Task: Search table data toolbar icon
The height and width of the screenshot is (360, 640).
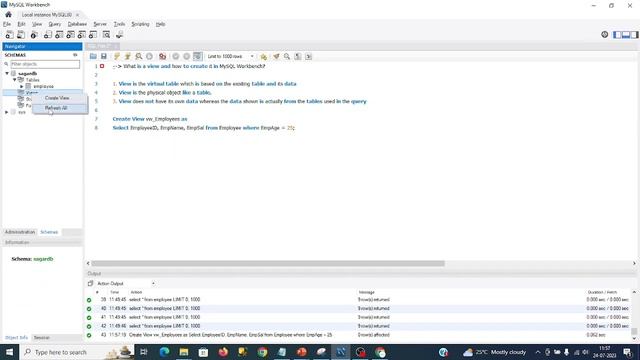Action: click(x=106, y=35)
